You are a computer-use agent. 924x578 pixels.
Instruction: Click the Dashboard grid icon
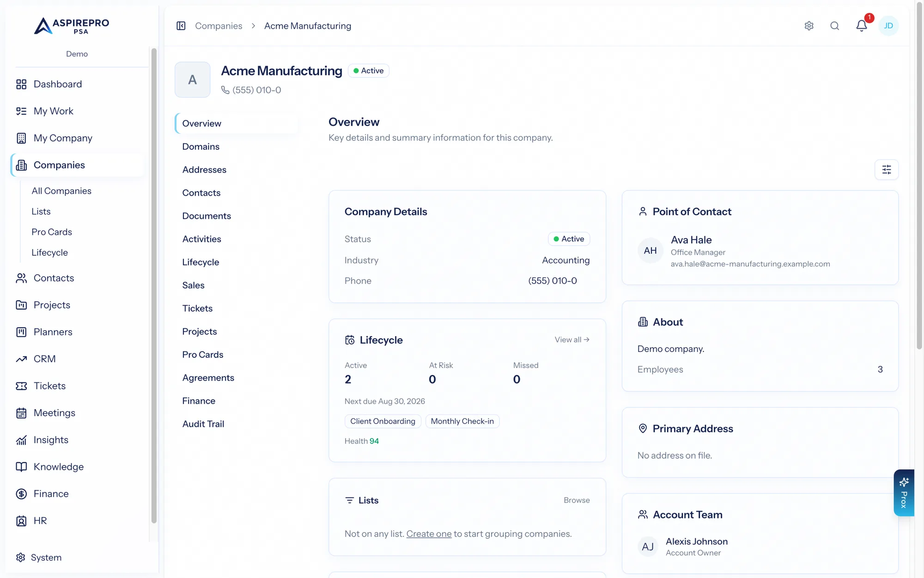click(21, 84)
